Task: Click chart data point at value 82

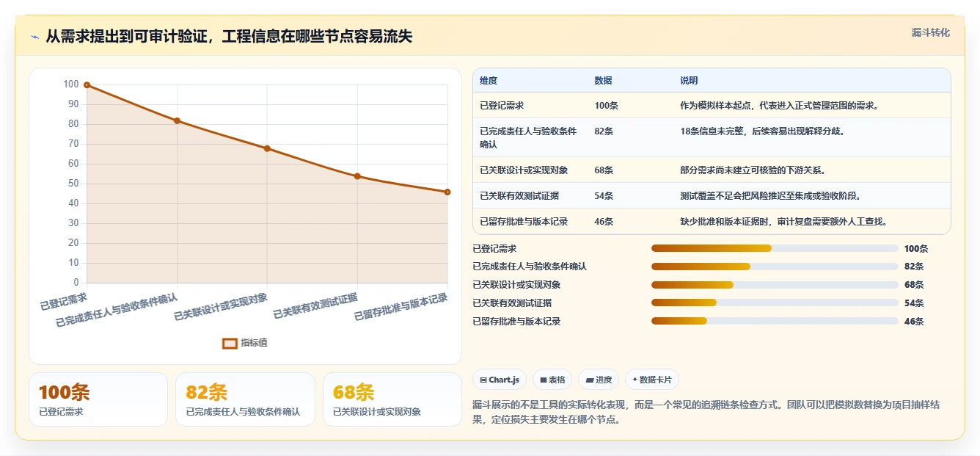Action: pos(177,120)
